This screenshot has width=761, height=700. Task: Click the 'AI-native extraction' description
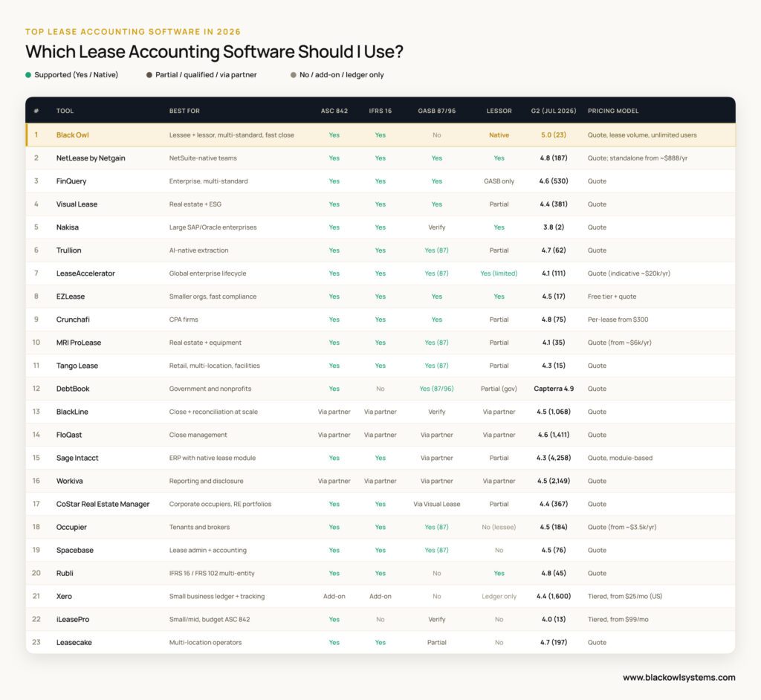point(198,250)
